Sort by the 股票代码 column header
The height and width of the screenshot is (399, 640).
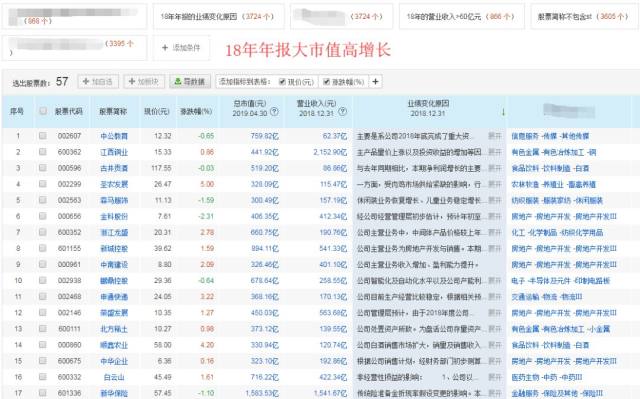69,111
